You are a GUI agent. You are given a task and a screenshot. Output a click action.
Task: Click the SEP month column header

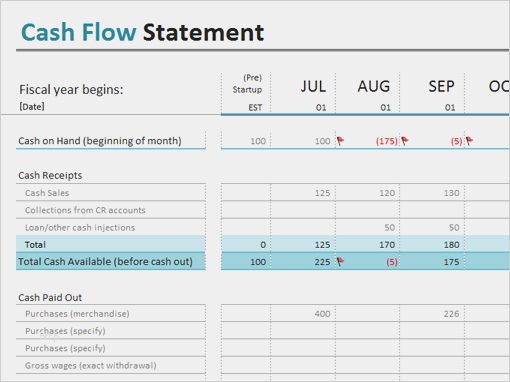[x=441, y=87]
